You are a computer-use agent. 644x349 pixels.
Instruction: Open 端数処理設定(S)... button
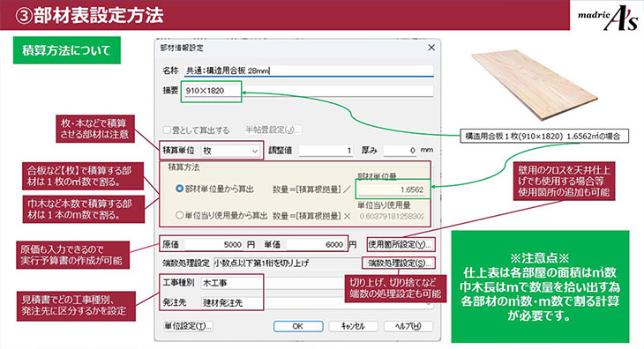(x=398, y=263)
